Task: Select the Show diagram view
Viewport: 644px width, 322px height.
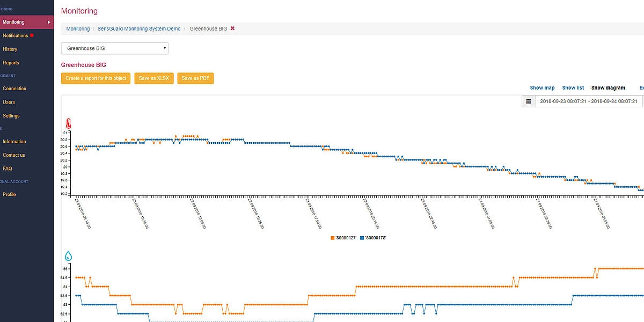Action: [x=608, y=87]
